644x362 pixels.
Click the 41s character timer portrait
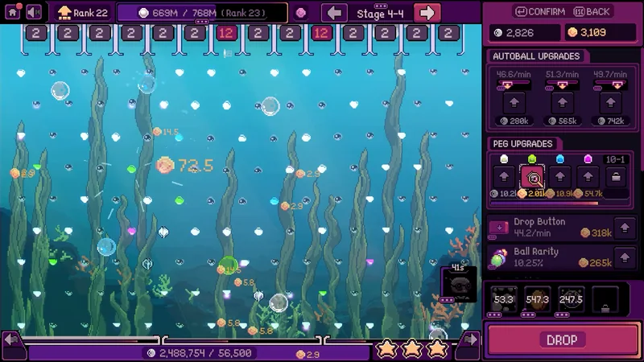click(x=459, y=283)
